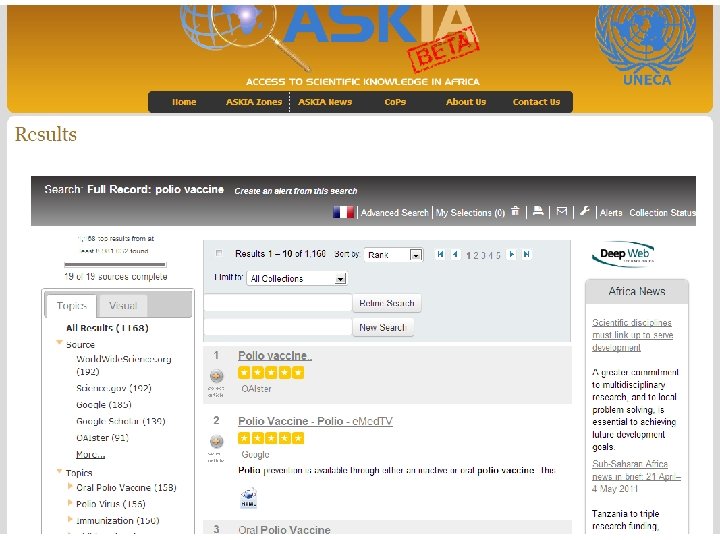Open Contact Us menu item
The height and width of the screenshot is (540, 720).
(x=536, y=102)
